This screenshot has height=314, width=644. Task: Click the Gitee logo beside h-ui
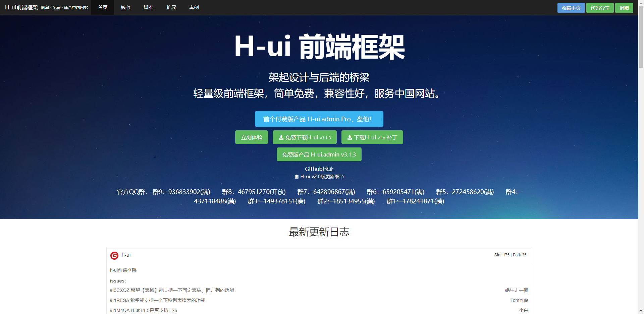[114, 256]
